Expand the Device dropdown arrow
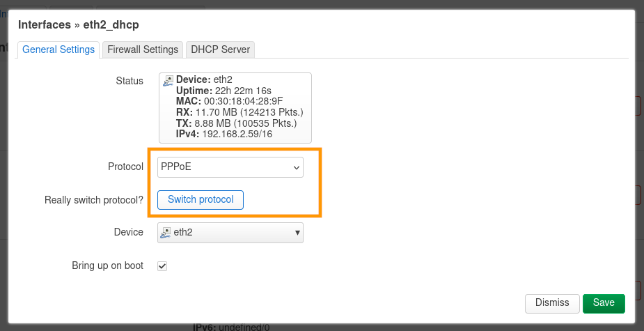644x331 pixels. [x=297, y=232]
